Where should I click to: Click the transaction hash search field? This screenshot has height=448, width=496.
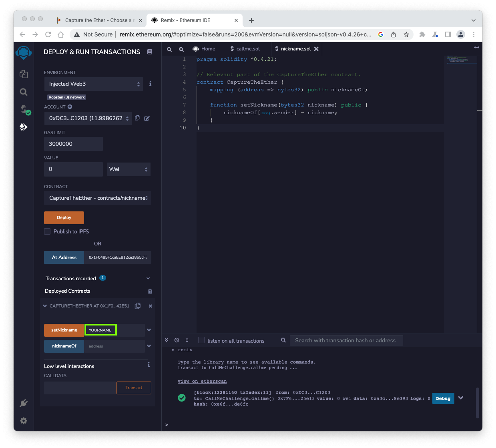point(346,340)
